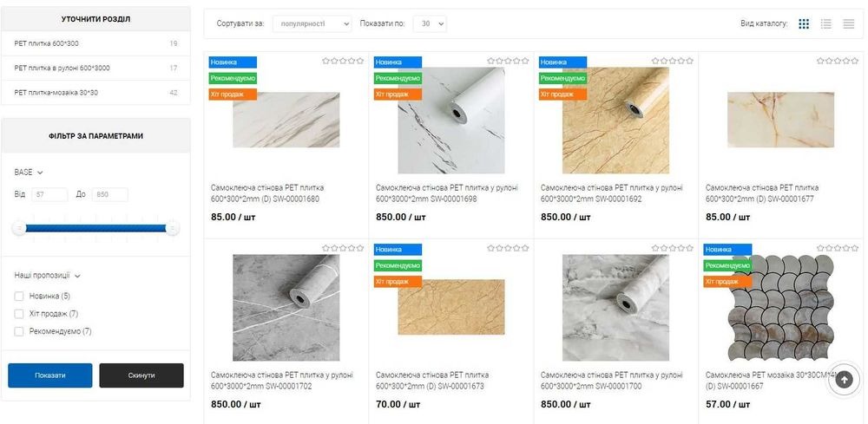The image size is (868, 424).
Task: Click star rating for SW-00001677 tile
Action: [x=838, y=61]
